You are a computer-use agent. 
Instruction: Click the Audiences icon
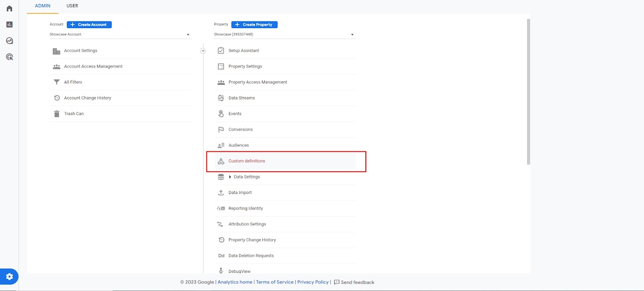click(x=221, y=145)
